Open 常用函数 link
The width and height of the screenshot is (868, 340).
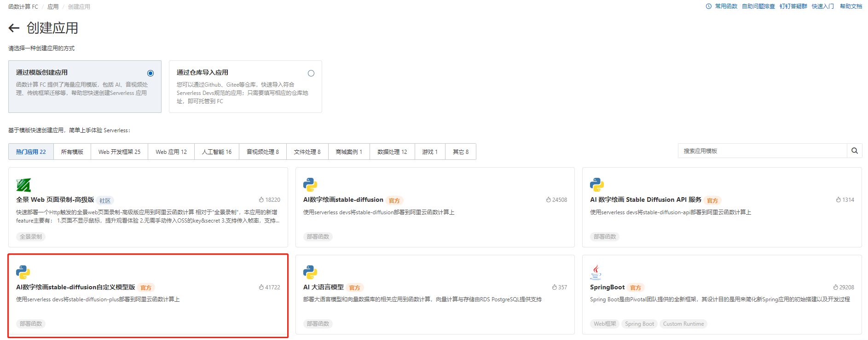(x=726, y=6)
